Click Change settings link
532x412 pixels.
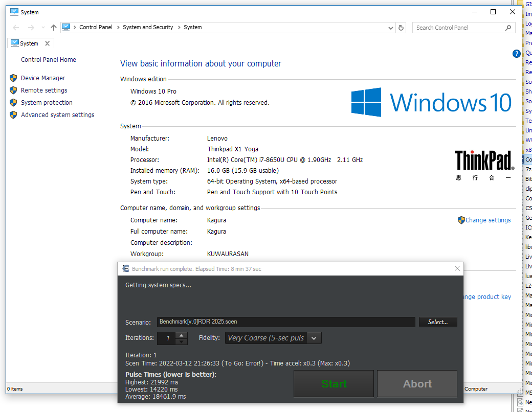tap(488, 220)
